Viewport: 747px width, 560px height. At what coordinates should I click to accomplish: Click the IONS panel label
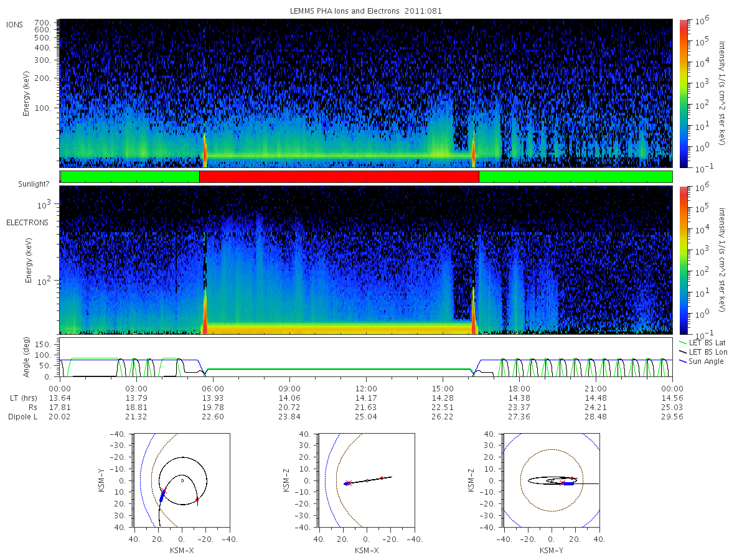click(x=15, y=25)
